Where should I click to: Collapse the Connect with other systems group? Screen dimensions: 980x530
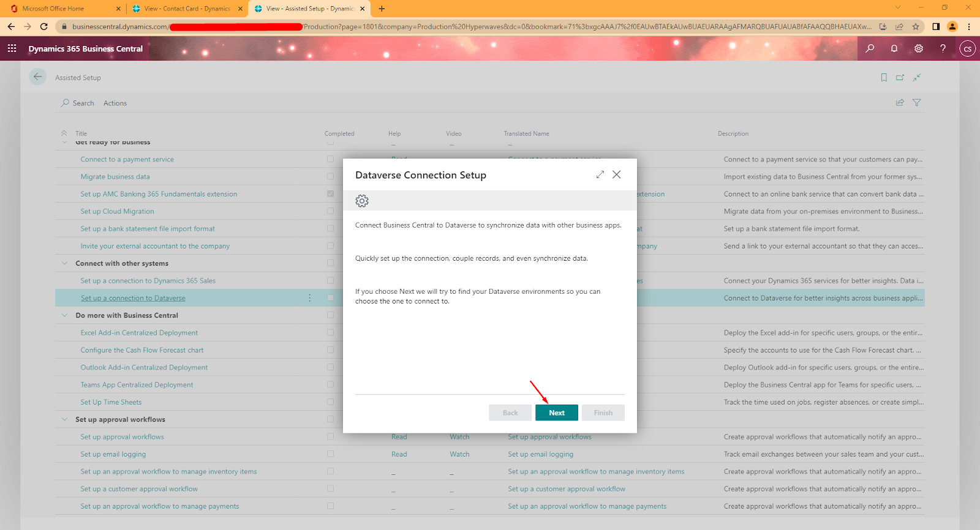tap(64, 263)
